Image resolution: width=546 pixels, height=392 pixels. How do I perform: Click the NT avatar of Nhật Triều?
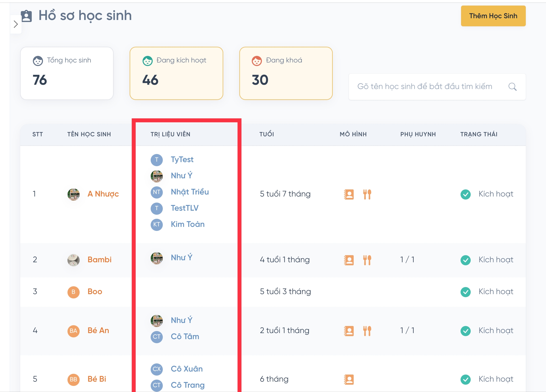156,192
